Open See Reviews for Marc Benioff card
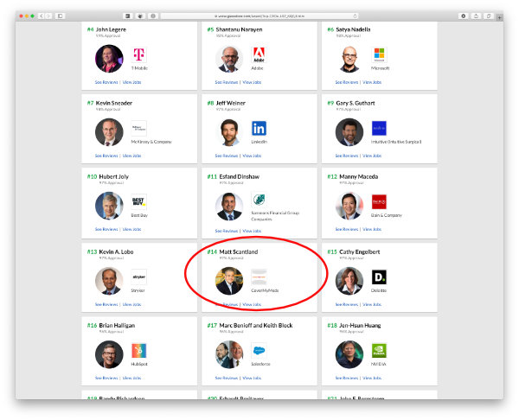Image resolution: width=519 pixels, height=420 pixels. (x=227, y=378)
